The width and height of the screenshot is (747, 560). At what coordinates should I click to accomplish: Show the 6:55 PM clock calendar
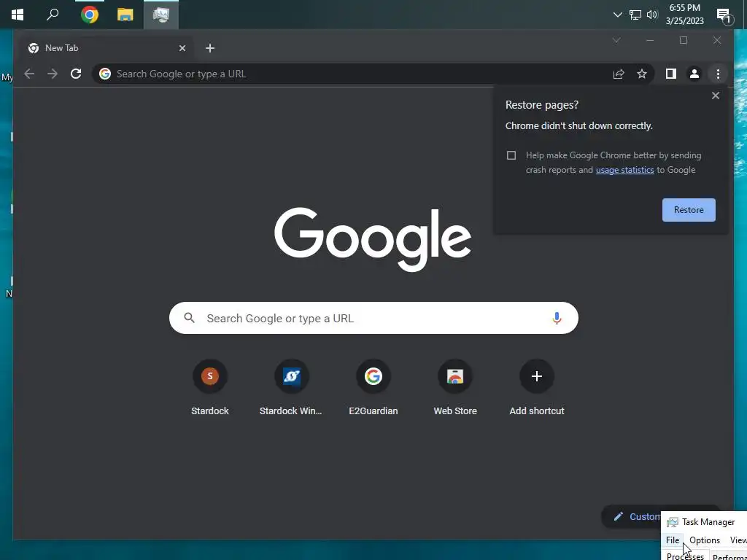point(684,15)
